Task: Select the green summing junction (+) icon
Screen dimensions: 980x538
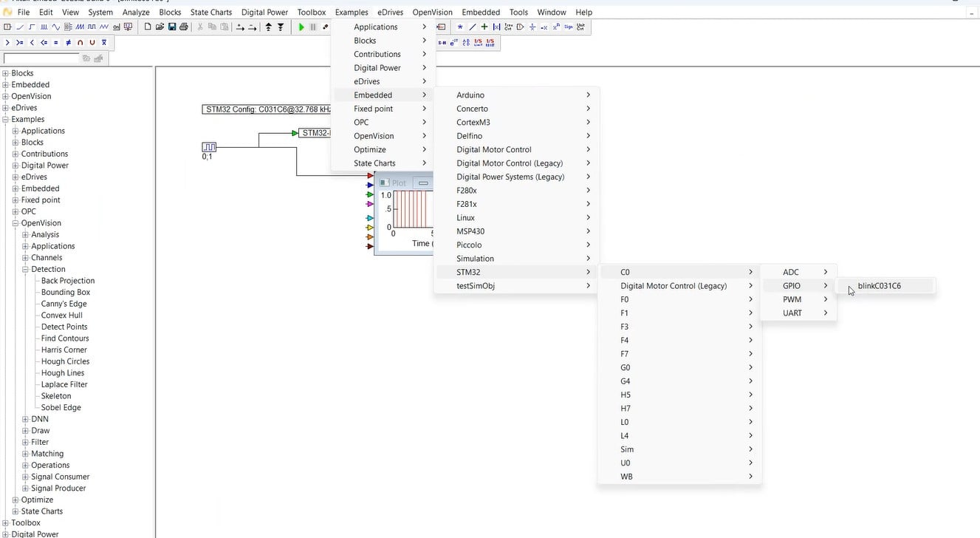Action: click(484, 27)
